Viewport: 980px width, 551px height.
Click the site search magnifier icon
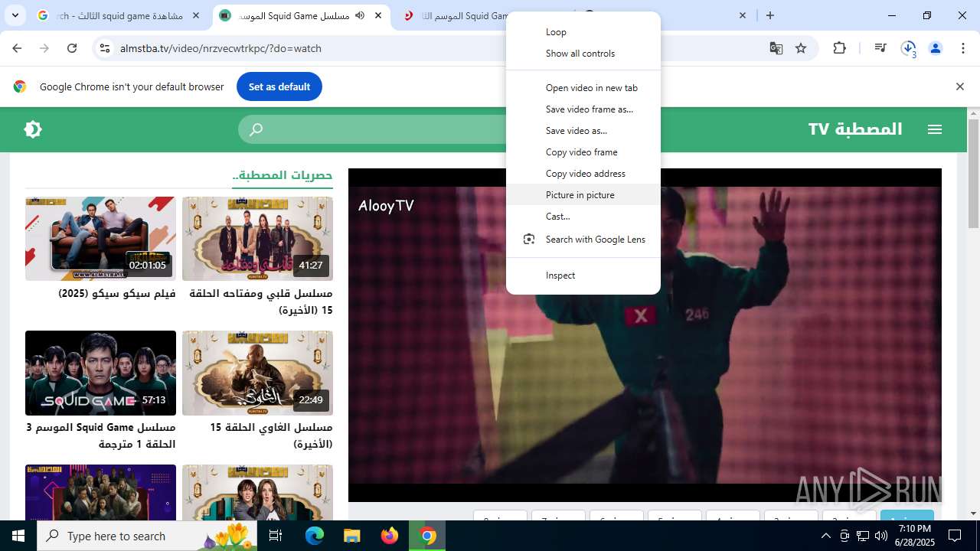click(256, 129)
